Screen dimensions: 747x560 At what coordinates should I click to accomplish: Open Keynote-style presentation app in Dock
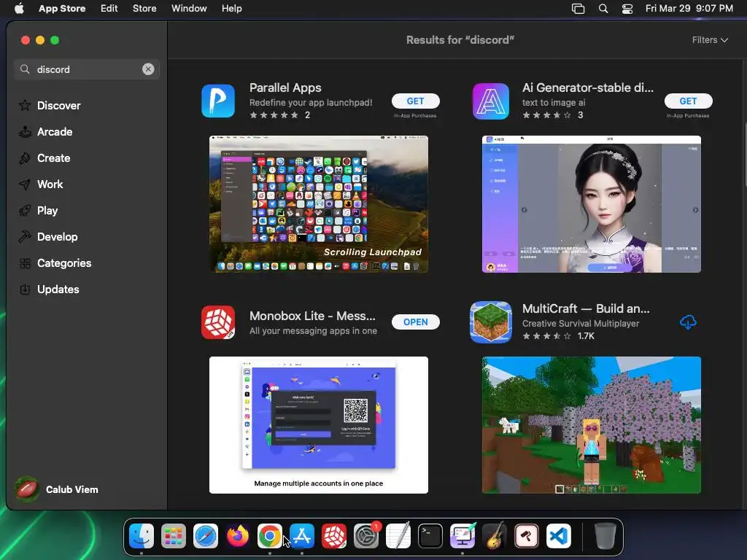click(462, 536)
